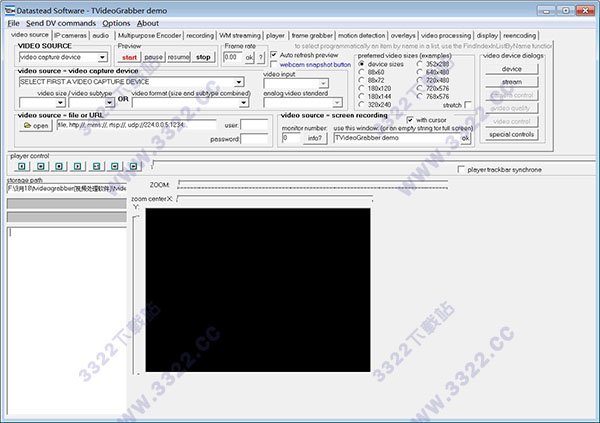Screen dimensions: 600x423
Task: Switch to the audio tab
Action: tap(101, 36)
